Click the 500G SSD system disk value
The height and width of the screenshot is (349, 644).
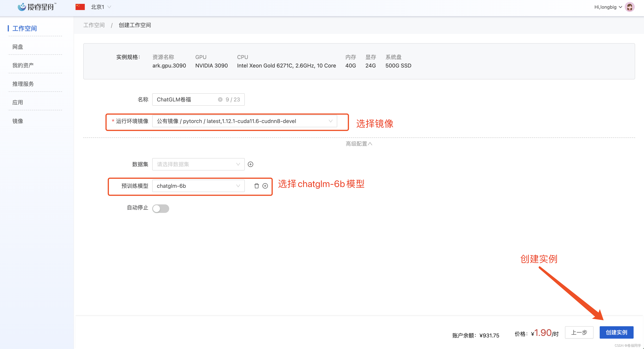pyautogui.click(x=398, y=66)
